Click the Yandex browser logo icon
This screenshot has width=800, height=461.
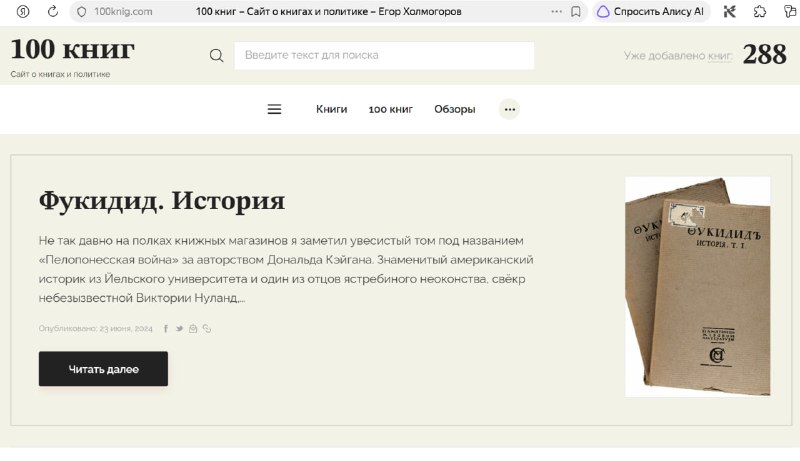pyautogui.click(x=23, y=11)
